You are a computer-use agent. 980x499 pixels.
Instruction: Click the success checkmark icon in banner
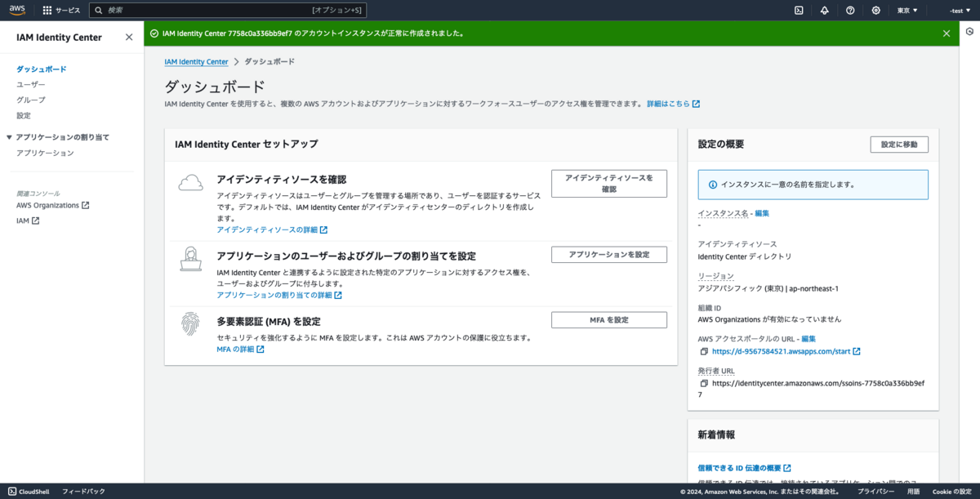click(x=154, y=33)
